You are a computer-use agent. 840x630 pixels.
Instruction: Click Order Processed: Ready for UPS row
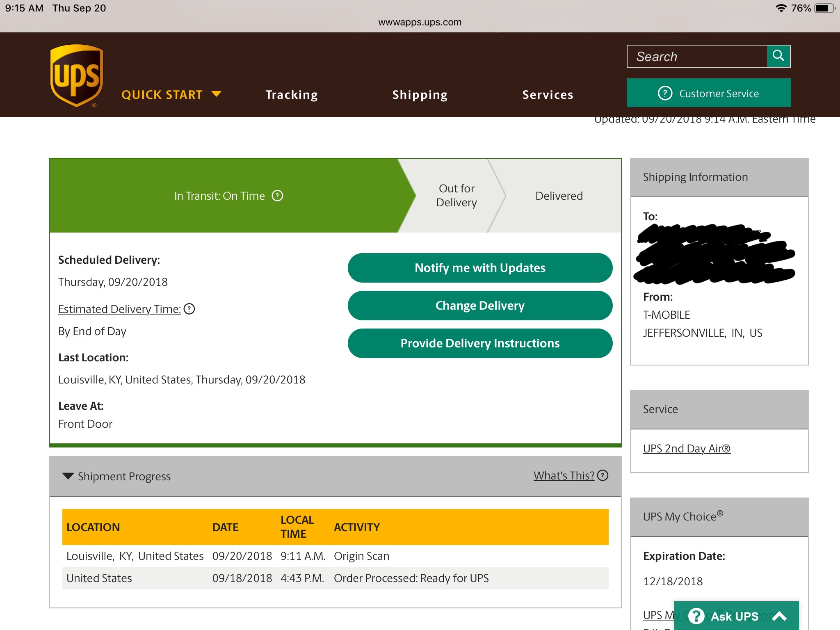coord(335,578)
